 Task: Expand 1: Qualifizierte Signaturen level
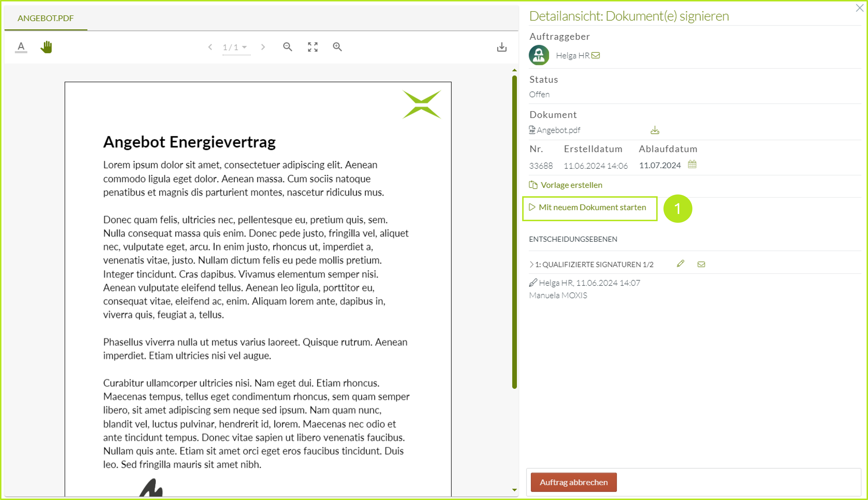pyautogui.click(x=532, y=264)
